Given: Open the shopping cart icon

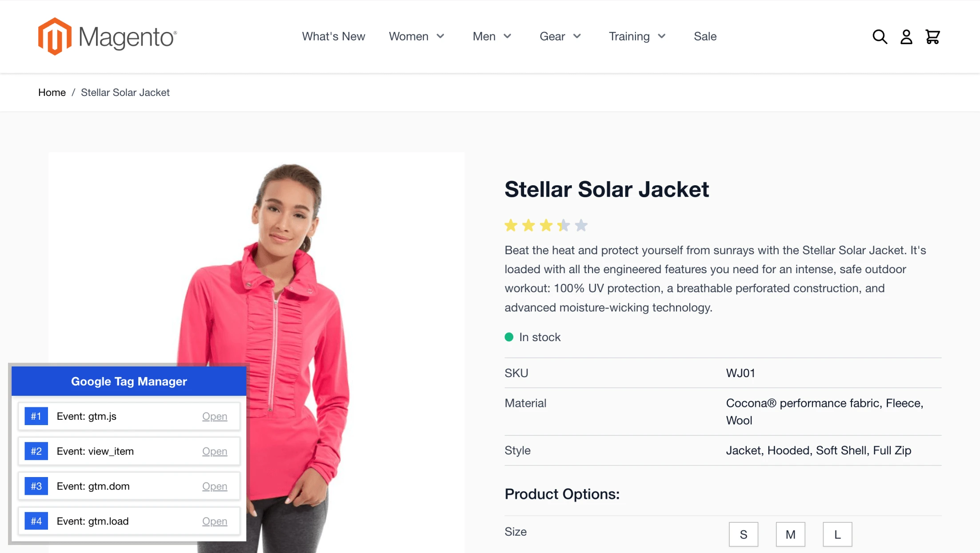Looking at the screenshot, I should coord(932,36).
